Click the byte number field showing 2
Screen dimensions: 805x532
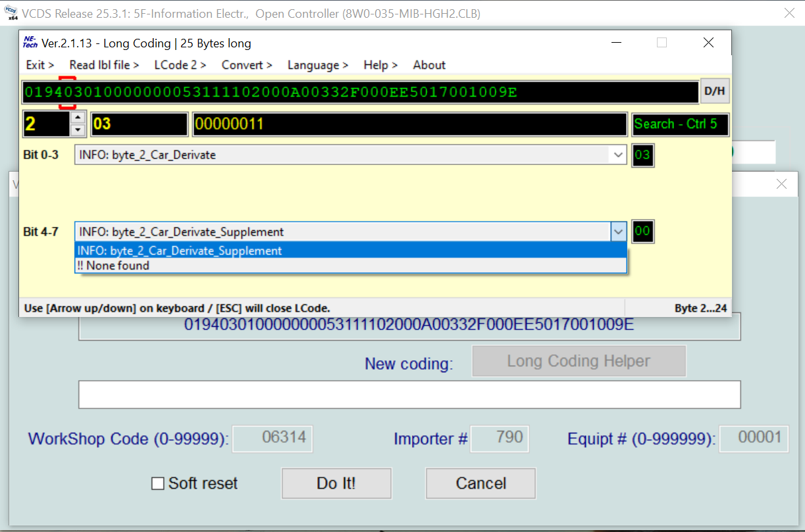point(45,124)
